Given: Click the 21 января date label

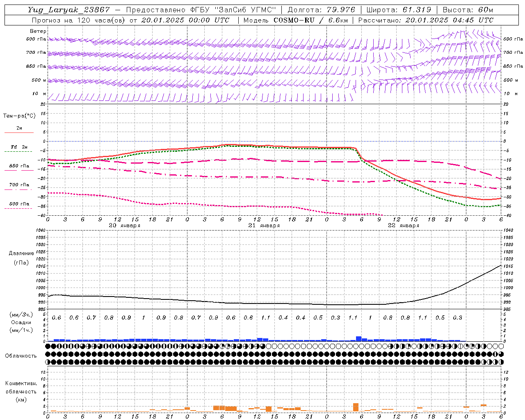Looking at the screenshot, I should (x=264, y=226).
